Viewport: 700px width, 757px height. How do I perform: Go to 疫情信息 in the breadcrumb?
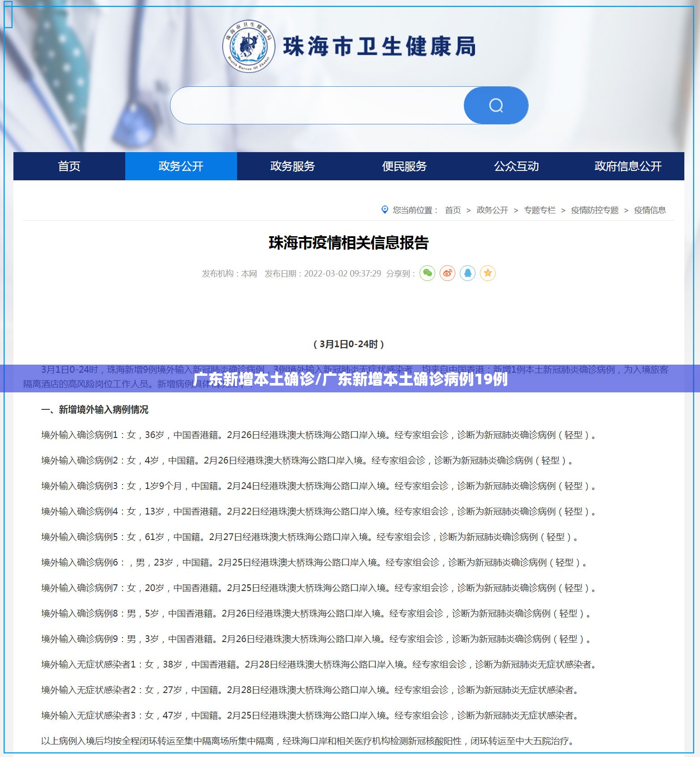coord(650,210)
